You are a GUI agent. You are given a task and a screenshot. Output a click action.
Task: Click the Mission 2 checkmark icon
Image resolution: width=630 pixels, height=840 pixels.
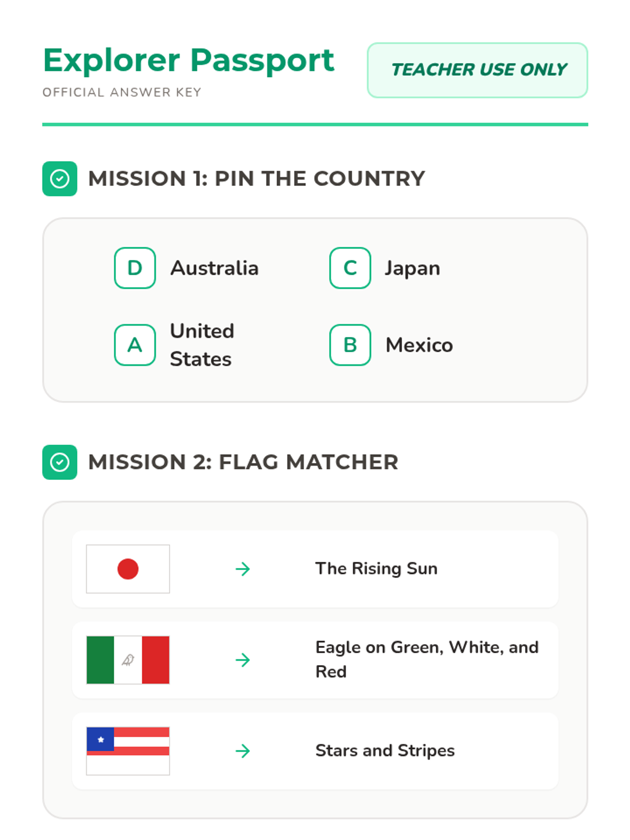(x=59, y=462)
